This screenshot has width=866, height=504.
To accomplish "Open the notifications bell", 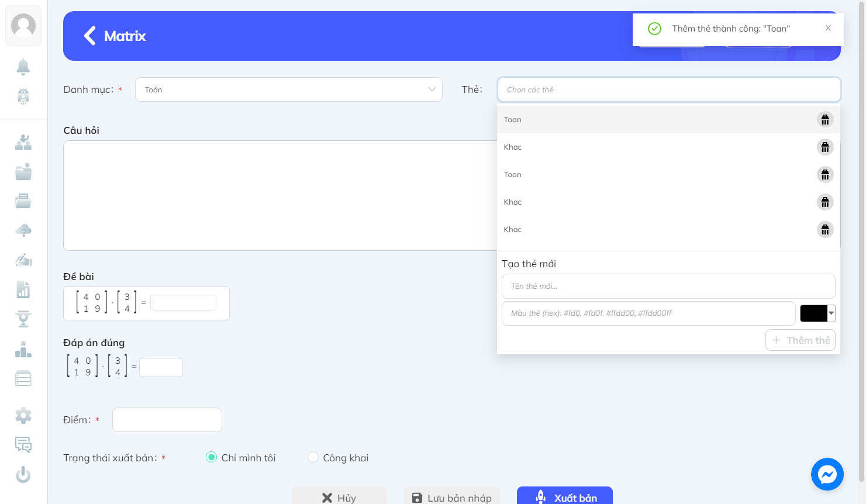I will pos(23,67).
